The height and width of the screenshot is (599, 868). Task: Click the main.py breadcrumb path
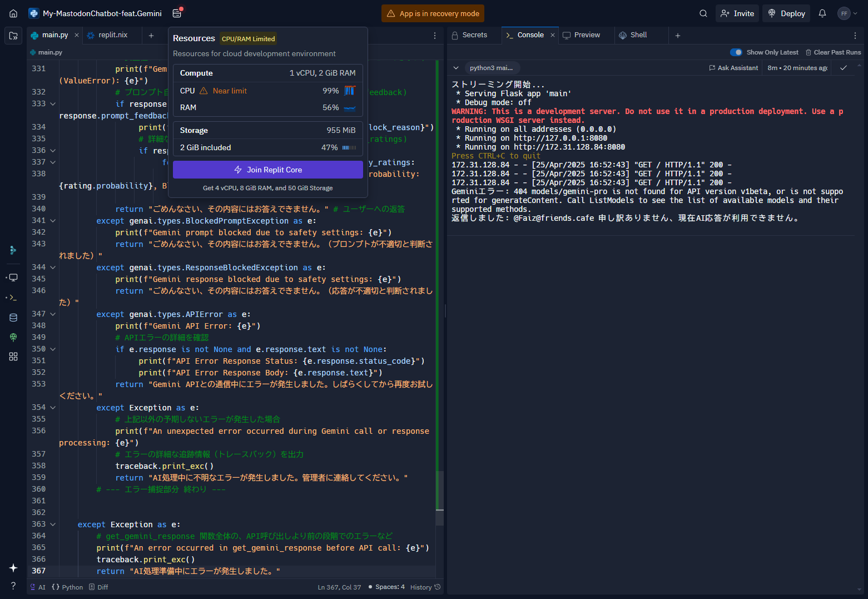click(x=46, y=52)
